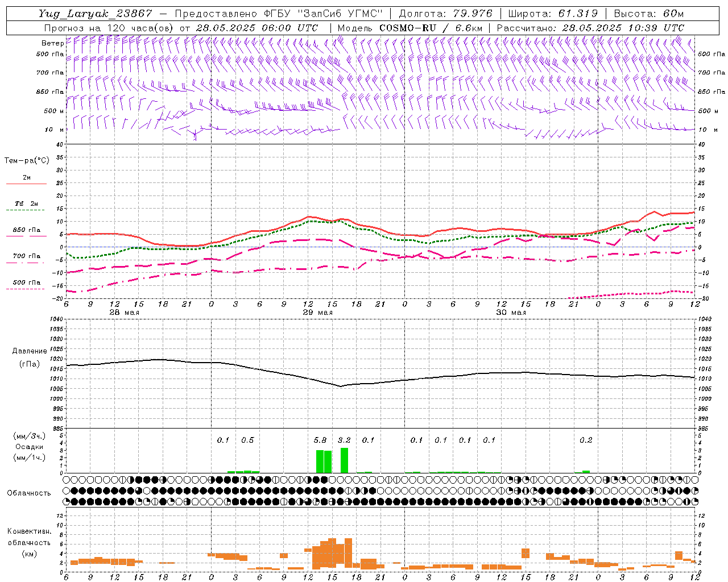The width and height of the screenshot is (728, 582).
Task: Click the Давление pressure panel label
Action: click(x=30, y=351)
